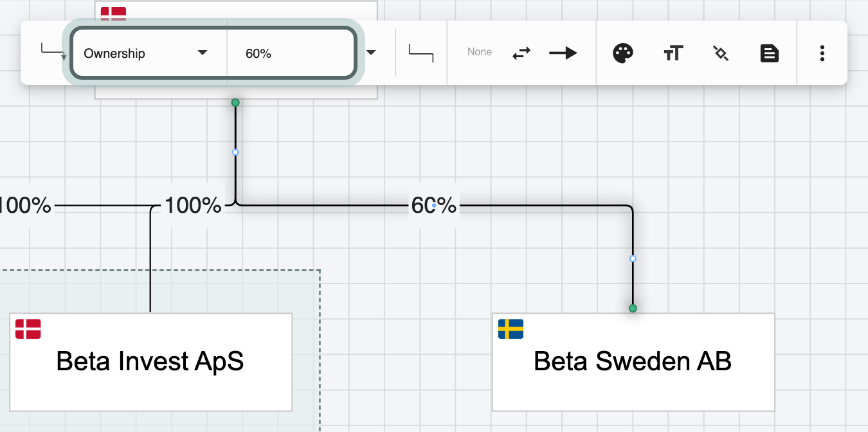The height and width of the screenshot is (432, 868).
Task: Select the single right arrow option
Action: [563, 53]
